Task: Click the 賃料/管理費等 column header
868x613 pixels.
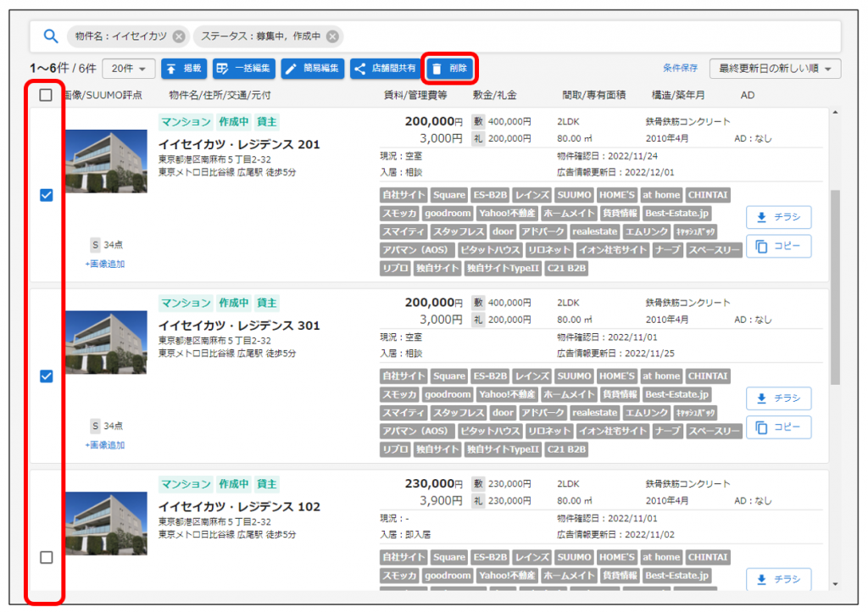Action: [415, 95]
